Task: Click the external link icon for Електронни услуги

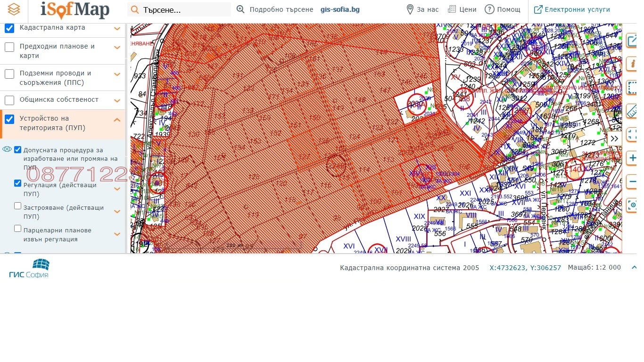Action: point(538,9)
